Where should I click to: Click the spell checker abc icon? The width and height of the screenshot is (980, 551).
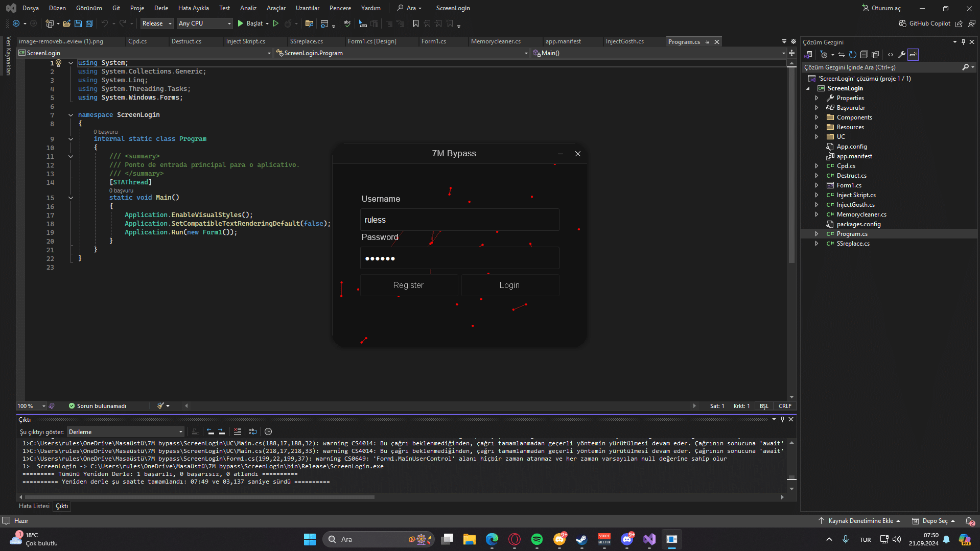347,23
